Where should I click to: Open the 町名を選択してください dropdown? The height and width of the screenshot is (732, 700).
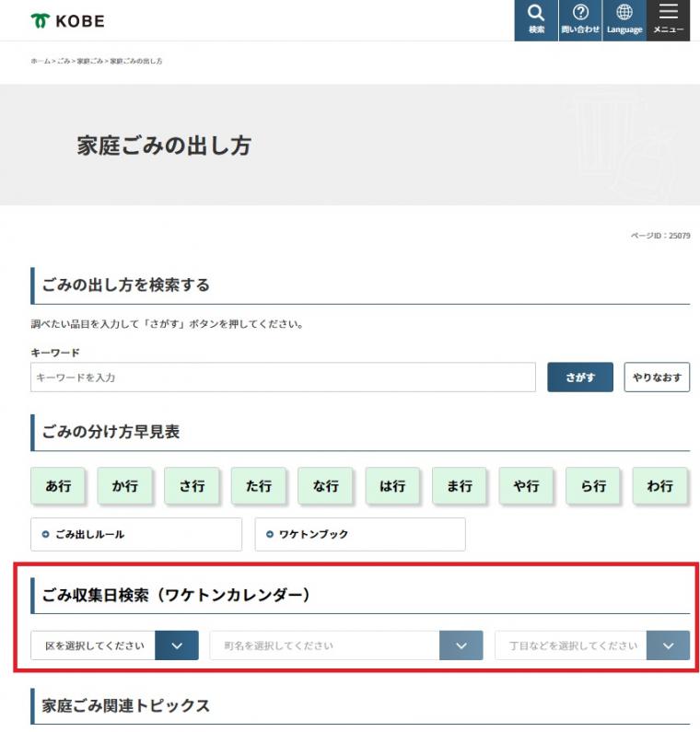(x=346, y=645)
